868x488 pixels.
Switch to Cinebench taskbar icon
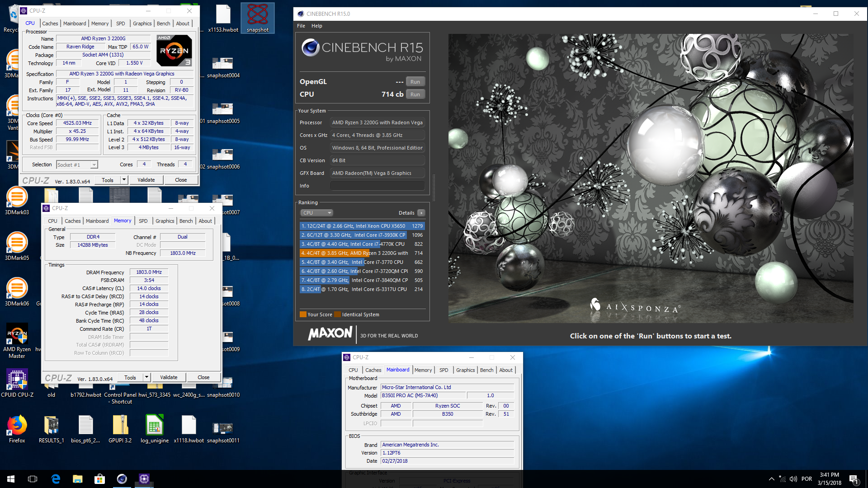tap(122, 479)
